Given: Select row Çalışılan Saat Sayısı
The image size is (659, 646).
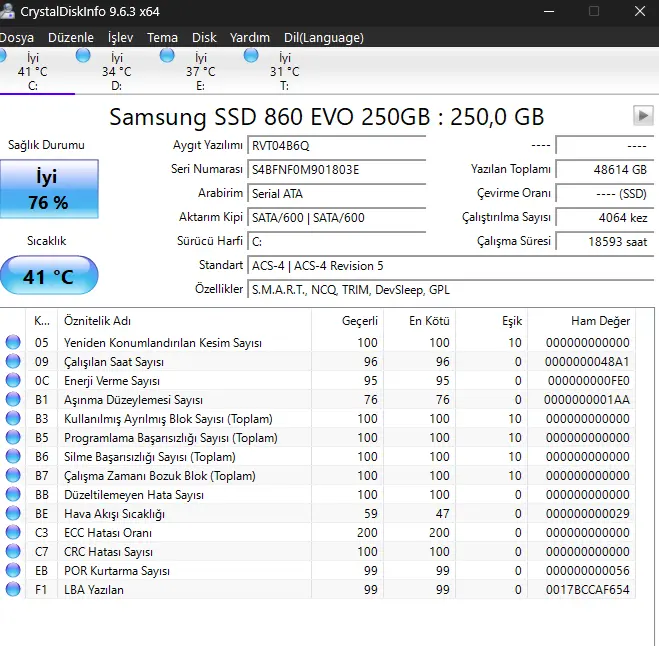Looking at the screenshot, I should click(318, 361).
